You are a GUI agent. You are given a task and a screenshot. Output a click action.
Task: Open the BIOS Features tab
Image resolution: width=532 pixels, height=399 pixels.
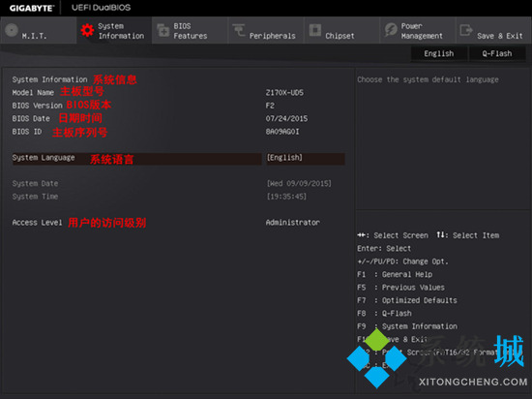190,31
